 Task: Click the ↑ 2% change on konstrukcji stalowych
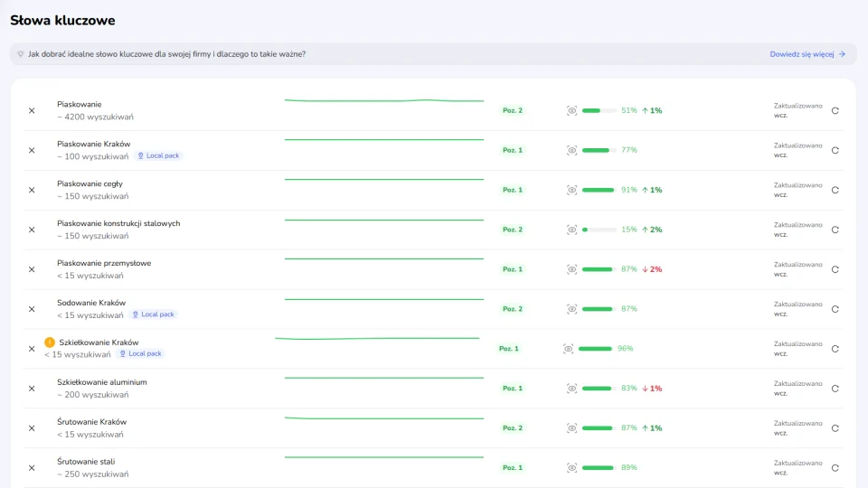652,230
